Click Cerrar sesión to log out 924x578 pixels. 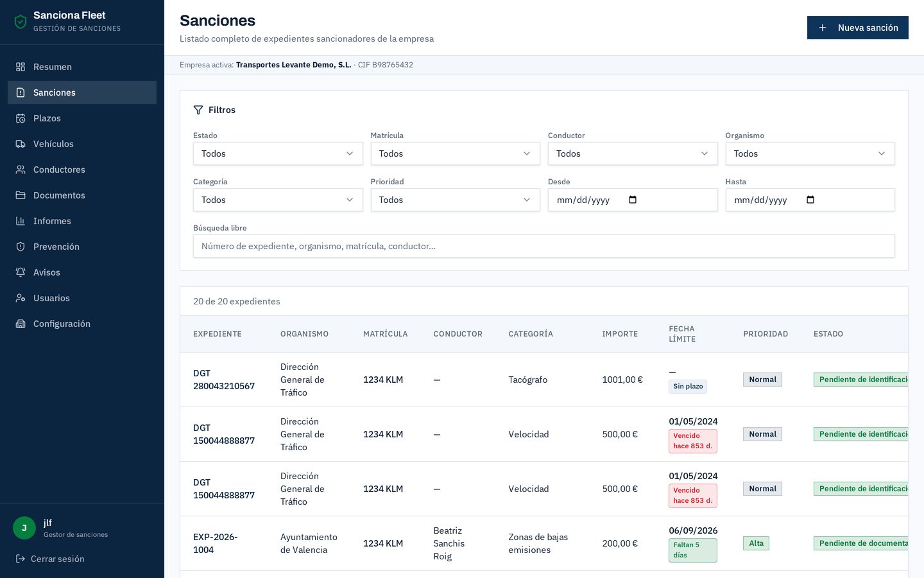pos(50,559)
